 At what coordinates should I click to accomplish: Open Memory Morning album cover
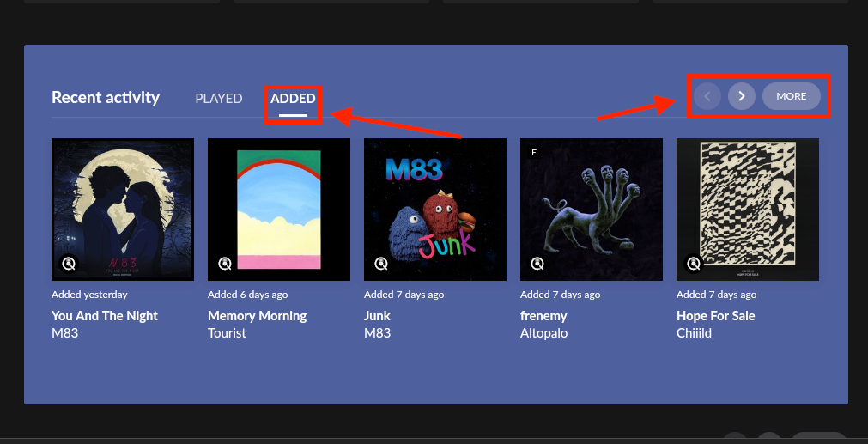(279, 210)
